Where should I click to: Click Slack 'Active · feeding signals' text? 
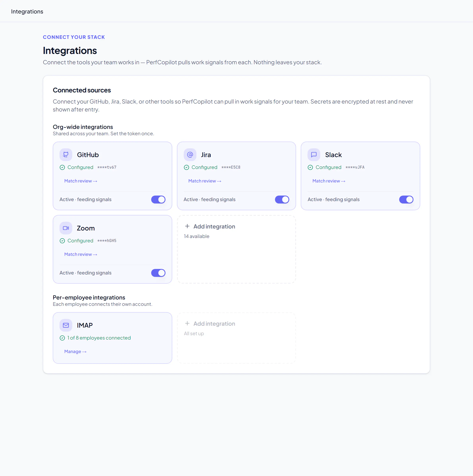[x=334, y=199]
